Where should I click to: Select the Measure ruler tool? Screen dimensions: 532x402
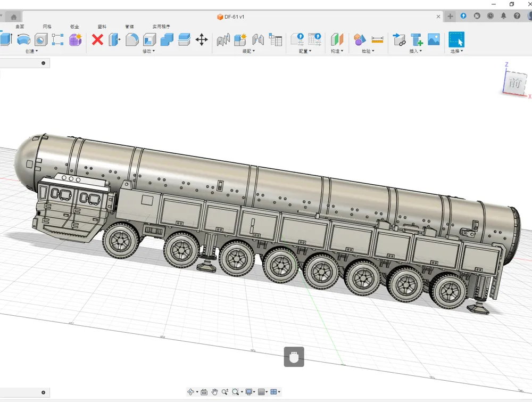click(x=377, y=40)
